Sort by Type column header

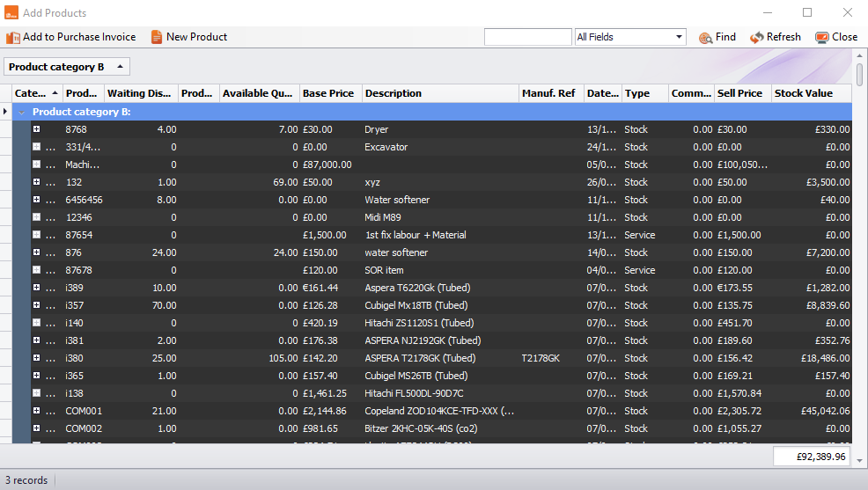pos(645,93)
